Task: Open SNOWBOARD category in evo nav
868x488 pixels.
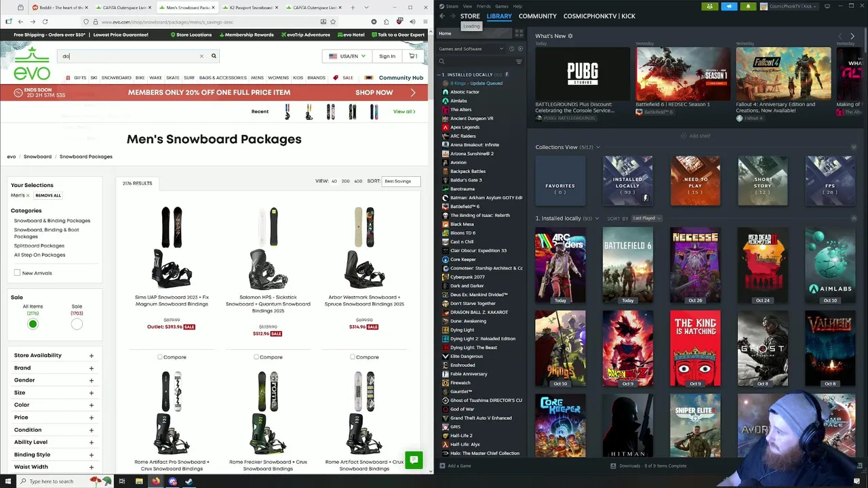Action: click(117, 78)
